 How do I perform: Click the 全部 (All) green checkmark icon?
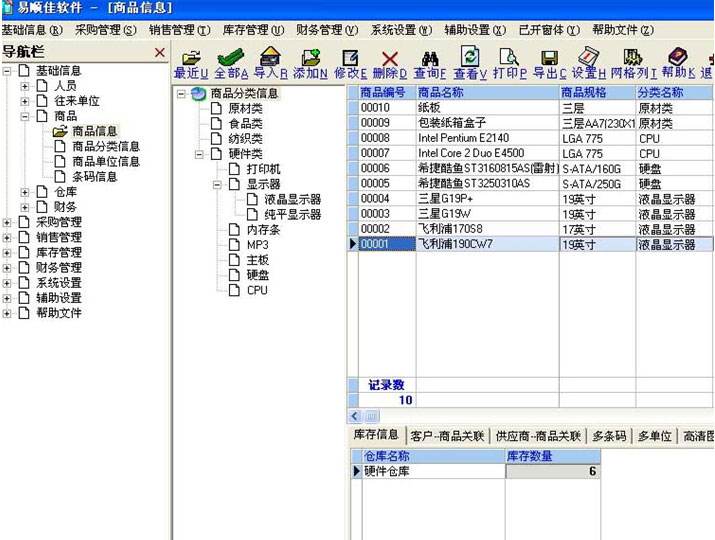coord(231,58)
